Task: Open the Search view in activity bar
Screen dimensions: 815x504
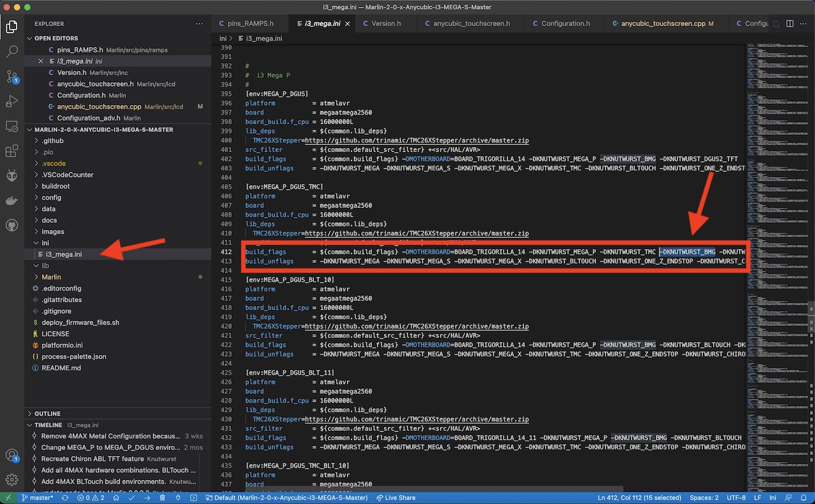Action: point(11,52)
